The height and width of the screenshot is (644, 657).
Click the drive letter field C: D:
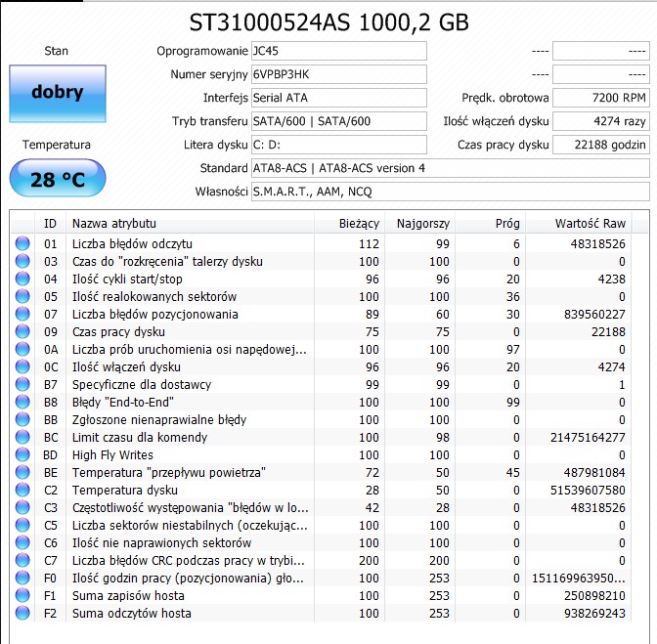[339, 145]
